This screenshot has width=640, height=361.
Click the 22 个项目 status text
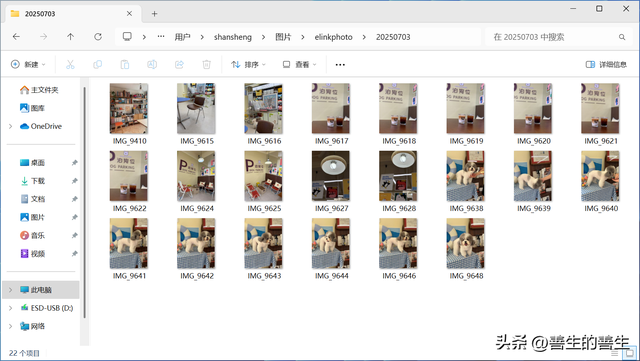(x=24, y=353)
